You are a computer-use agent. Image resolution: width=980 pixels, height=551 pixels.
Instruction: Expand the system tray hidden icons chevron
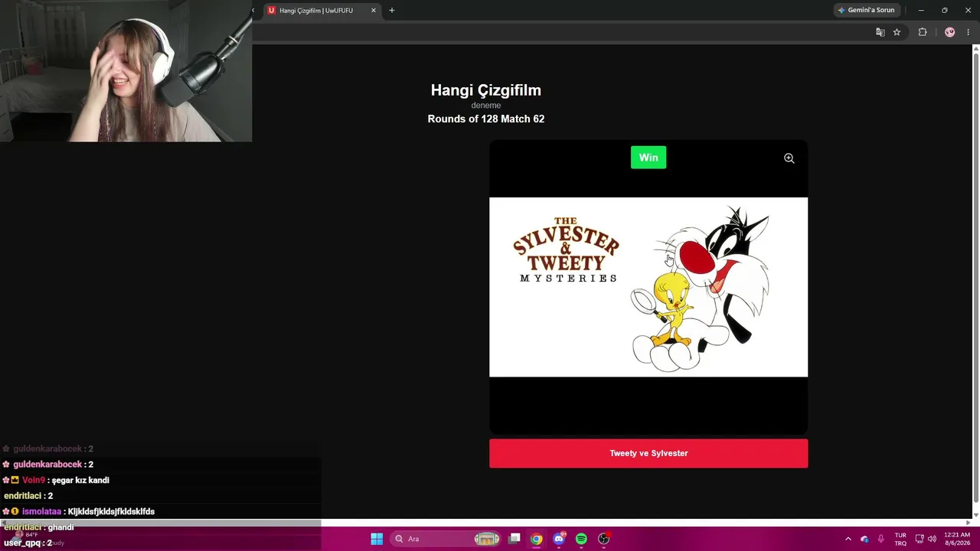click(x=848, y=539)
